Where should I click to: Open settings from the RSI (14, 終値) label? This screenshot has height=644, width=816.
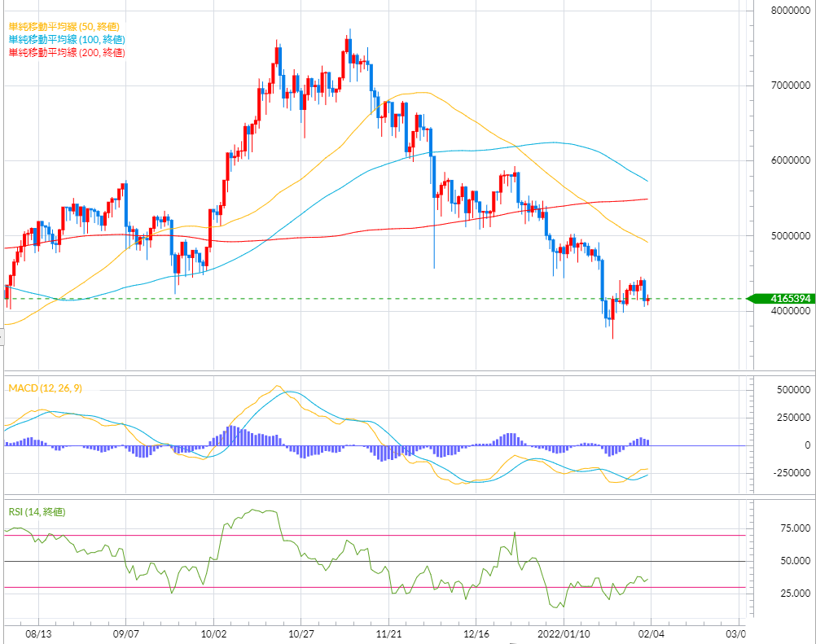click(x=35, y=511)
